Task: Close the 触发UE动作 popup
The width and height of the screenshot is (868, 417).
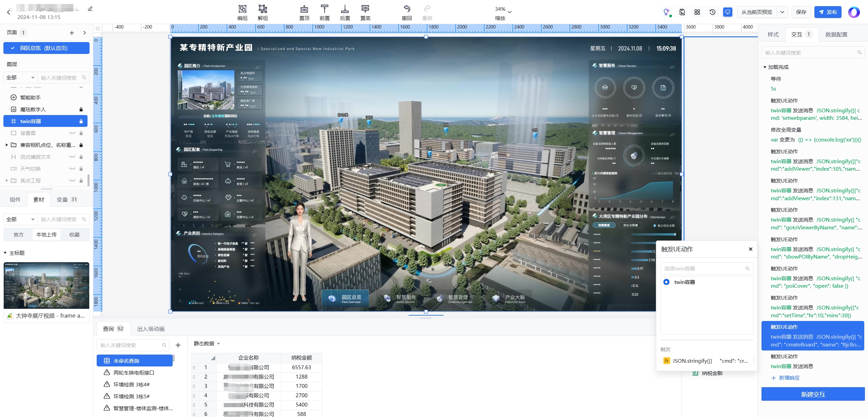Action: point(751,249)
